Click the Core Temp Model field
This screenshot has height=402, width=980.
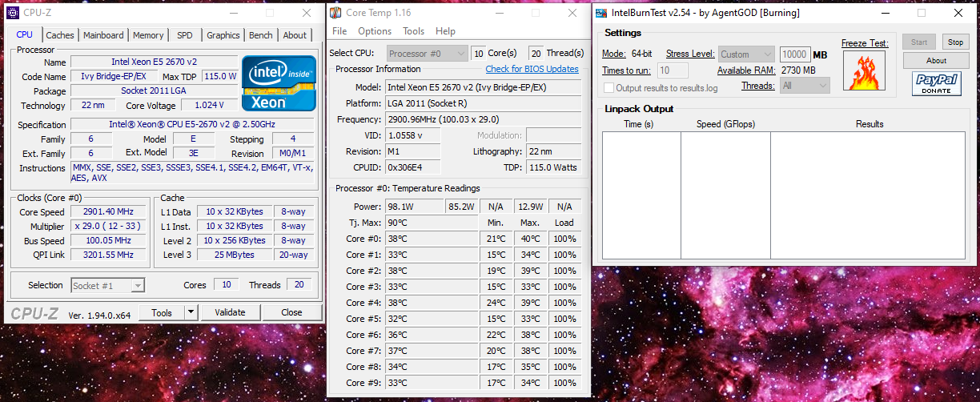(x=484, y=86)
